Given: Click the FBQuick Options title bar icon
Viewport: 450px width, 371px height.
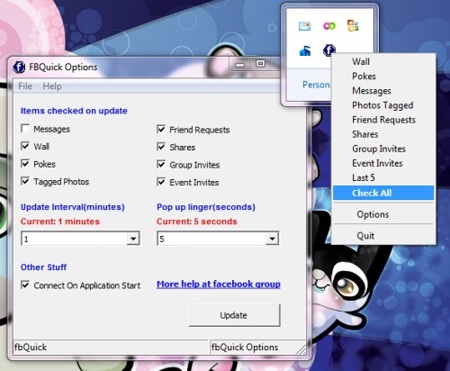Looking at the screenshot, I should click(x=19, y=67).
